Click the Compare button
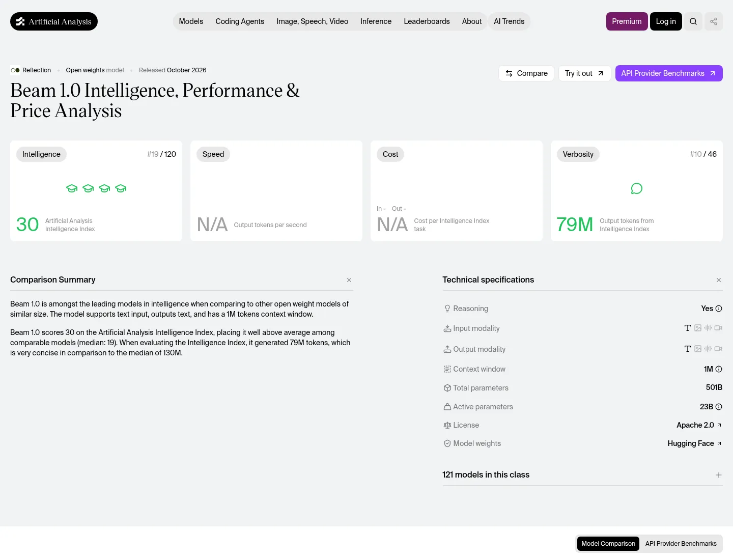This screenshot has height=560, width=733. coord(526,73)
